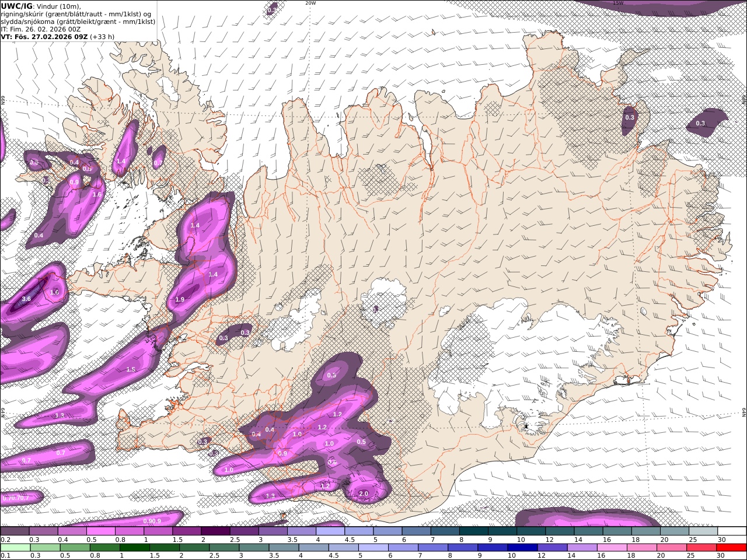747x560 pixels.
Task: Select the darkest green lower swatch between 1 and 1.5
Action: 135,547
